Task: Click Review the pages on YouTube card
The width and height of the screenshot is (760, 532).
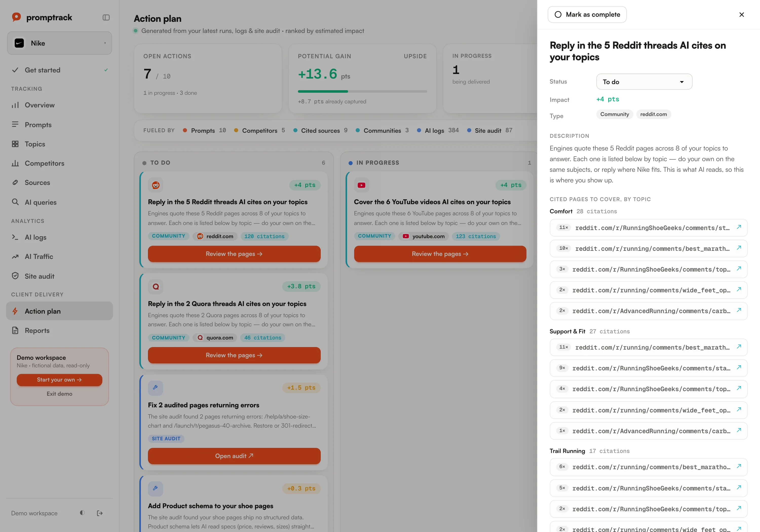Action: pyautogui.click(x=440, y=254)
